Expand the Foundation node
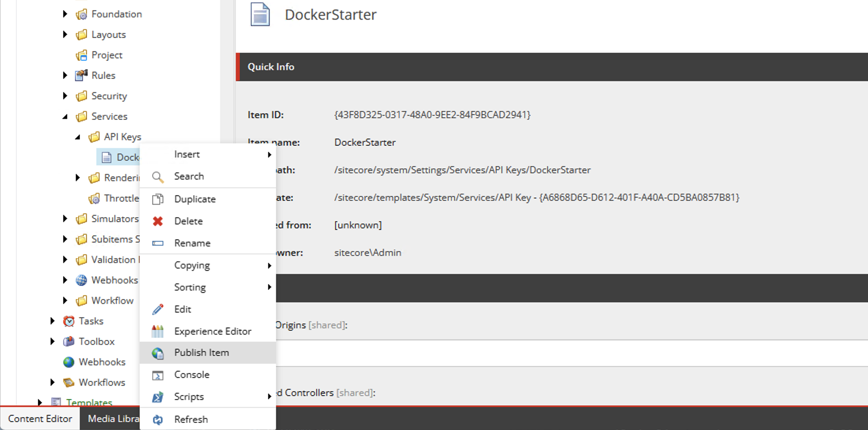 [65, 14]
